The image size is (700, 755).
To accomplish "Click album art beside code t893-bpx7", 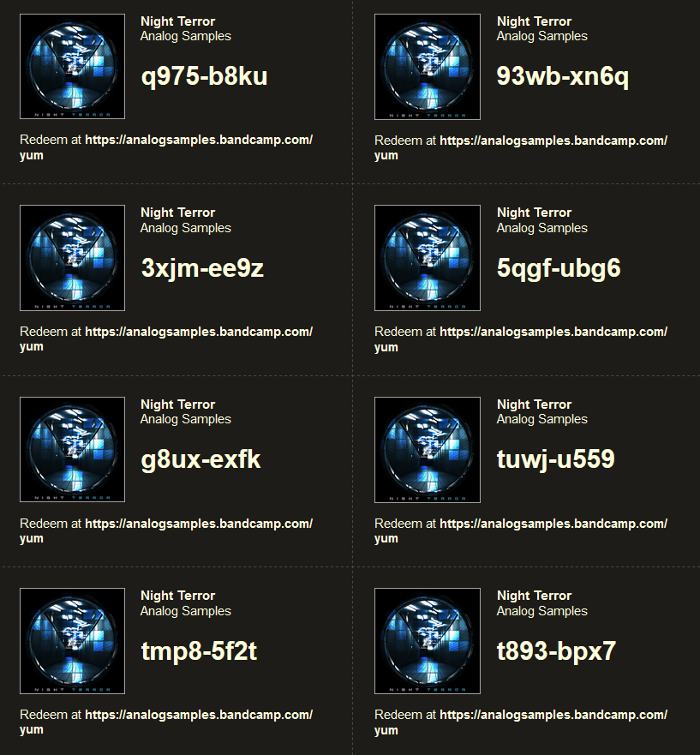I will (x=428, y=641).
